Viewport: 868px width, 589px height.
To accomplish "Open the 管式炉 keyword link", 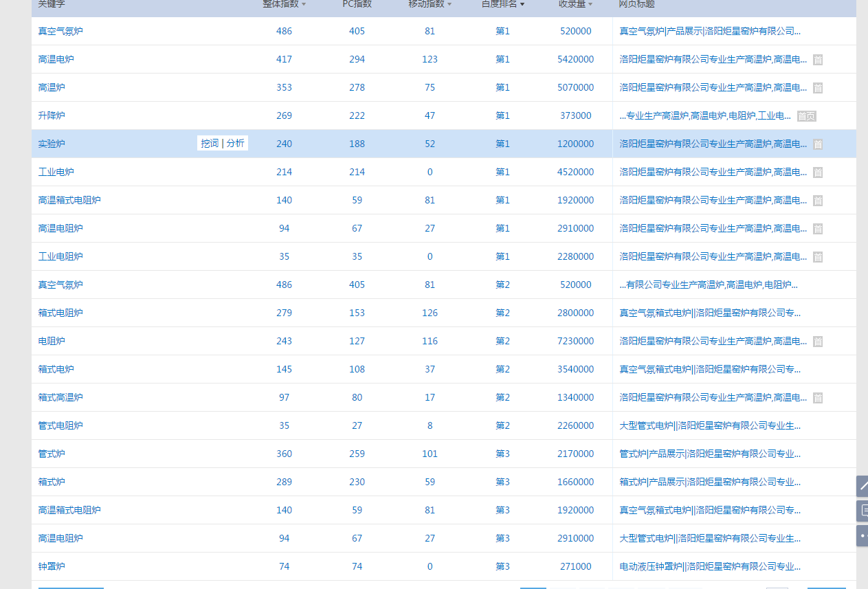I will 52,454.
